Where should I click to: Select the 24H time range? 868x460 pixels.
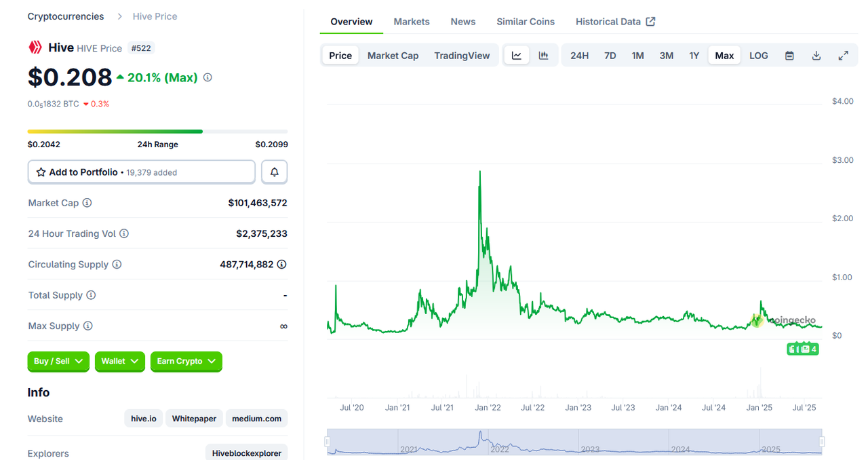click(579, 56)
